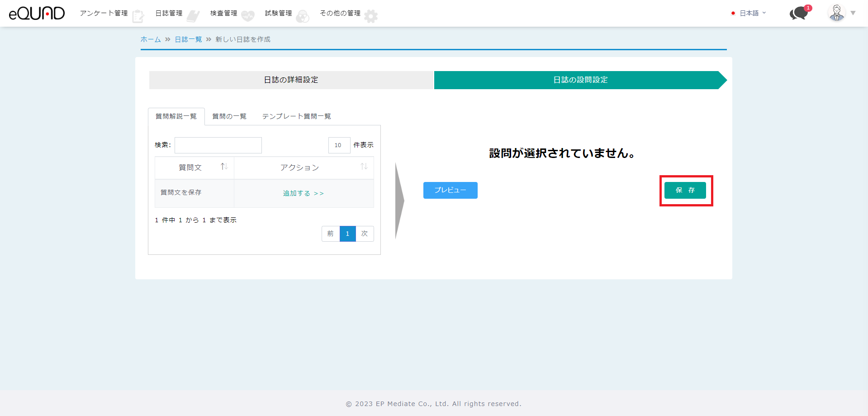
Task: Sort by the 質問文 column arrows
Action: pos(224,167)
